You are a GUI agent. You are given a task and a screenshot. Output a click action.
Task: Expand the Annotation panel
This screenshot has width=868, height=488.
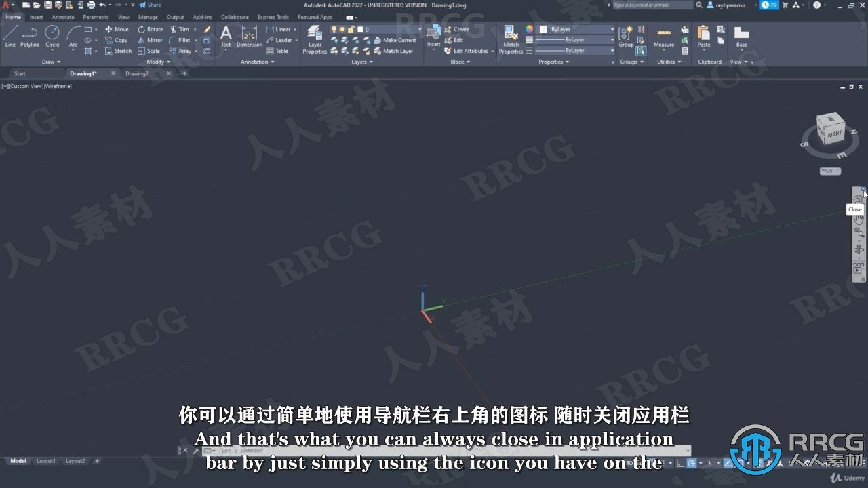[x=258, y=62]
